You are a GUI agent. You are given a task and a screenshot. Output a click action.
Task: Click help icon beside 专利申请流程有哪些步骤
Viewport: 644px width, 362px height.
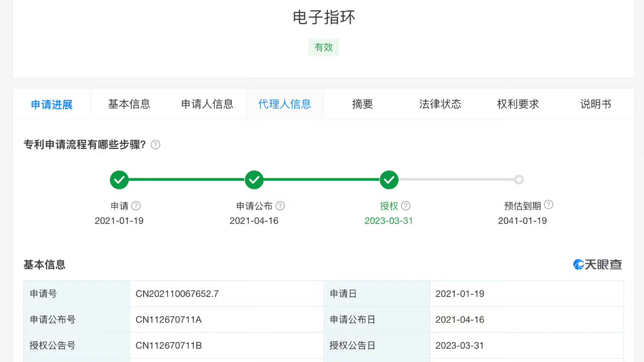pos(155,145)
